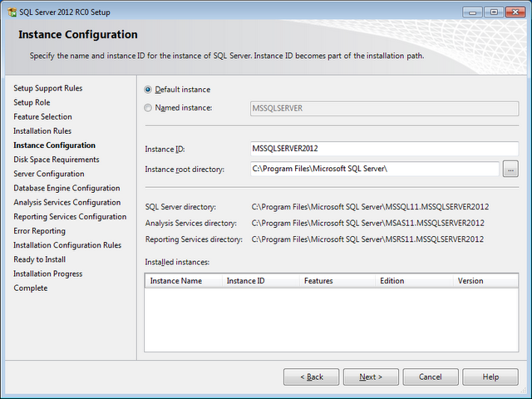
Task: Go back with the Back button
Action: tap(312, 377)
